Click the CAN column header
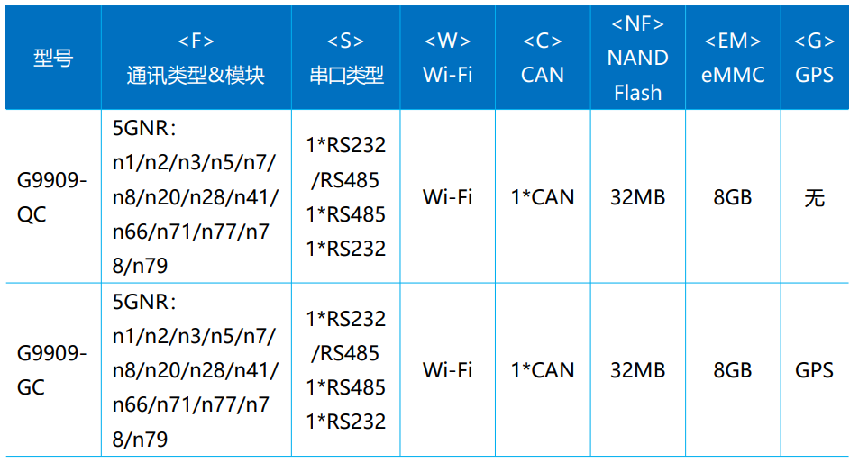 coord(542,59)
